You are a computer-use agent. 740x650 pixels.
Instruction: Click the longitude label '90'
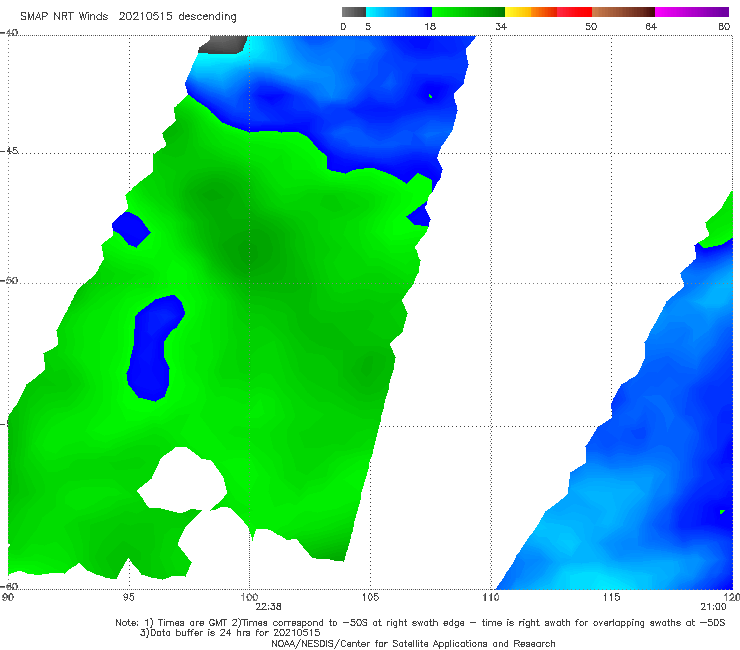(7, 597)
